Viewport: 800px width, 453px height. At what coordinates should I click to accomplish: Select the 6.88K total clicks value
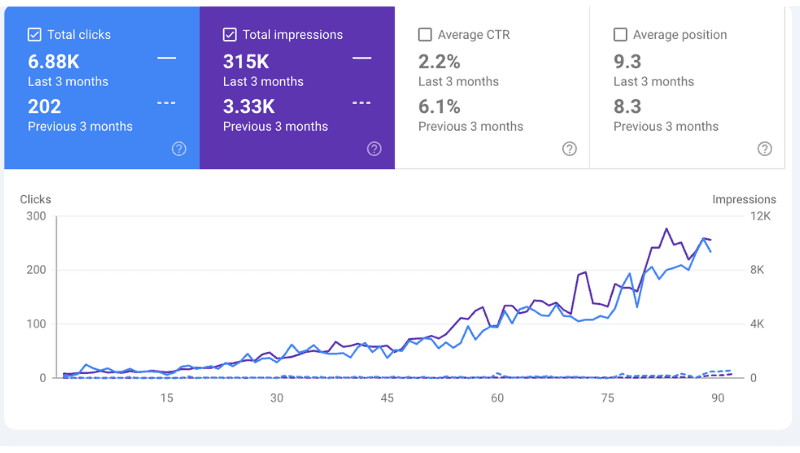click(54, 62)
